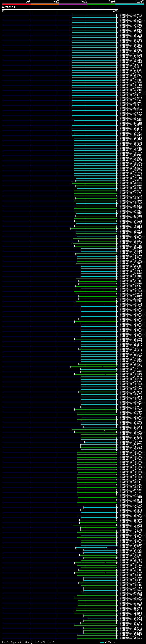Open hit UniRef100_Q10EU1

pyautogui.click(x=131, y=32)
